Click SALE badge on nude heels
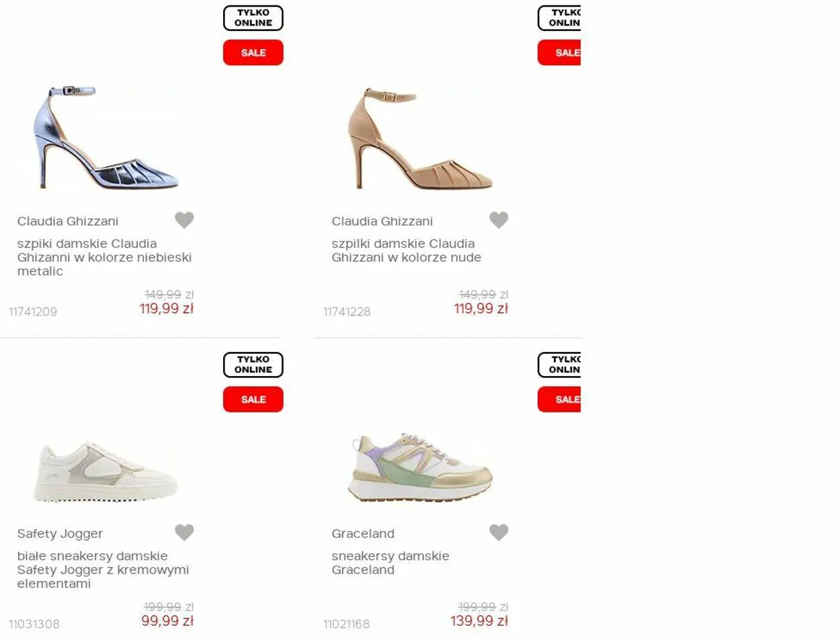Screen dimensions: 840x642 [x=559, y=52]
